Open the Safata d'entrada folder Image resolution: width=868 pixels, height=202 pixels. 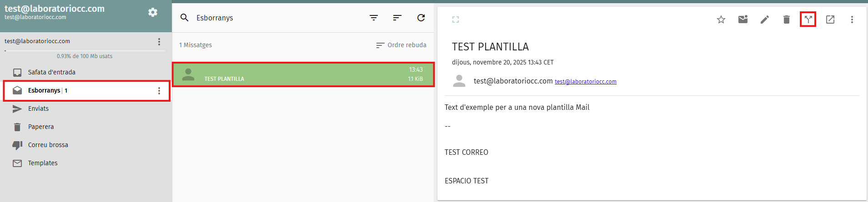coord(51,72)
